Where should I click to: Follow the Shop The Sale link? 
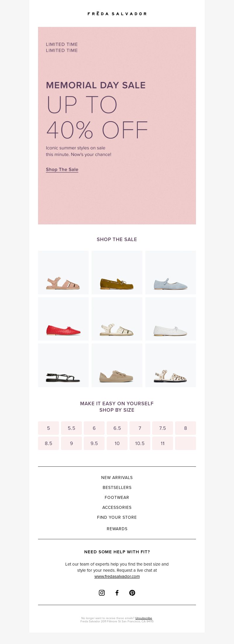tap(62, 169)
